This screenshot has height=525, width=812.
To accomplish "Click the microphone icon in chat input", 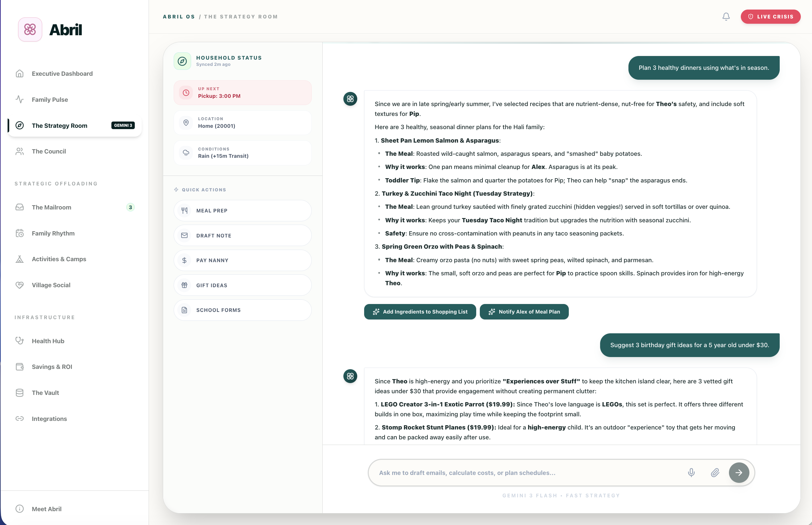I will click(691, 473).
